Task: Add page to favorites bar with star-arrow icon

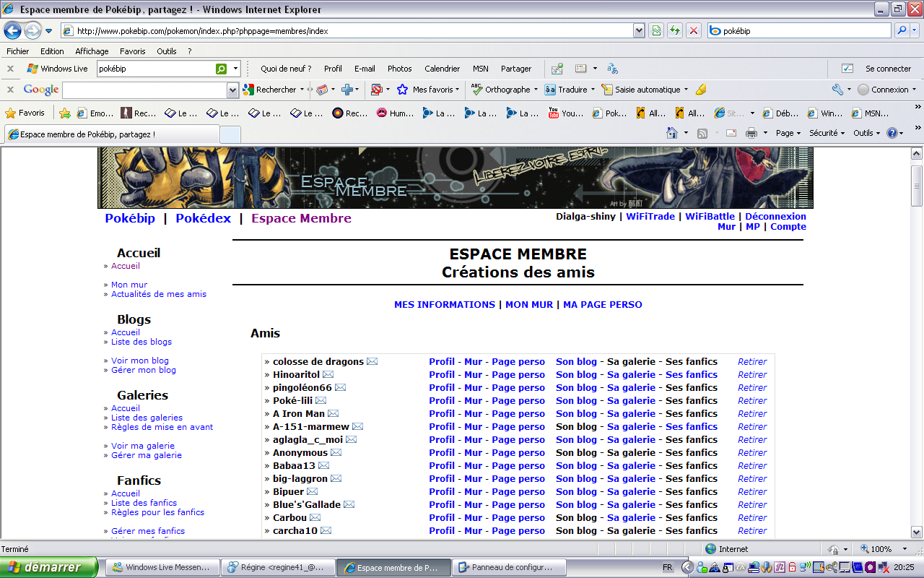Action: (x=65, y=113)
